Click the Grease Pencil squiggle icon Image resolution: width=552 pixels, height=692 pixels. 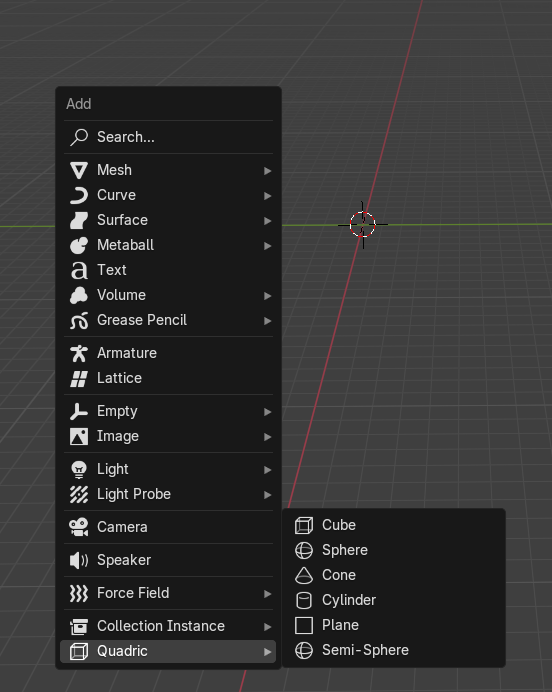79,320
